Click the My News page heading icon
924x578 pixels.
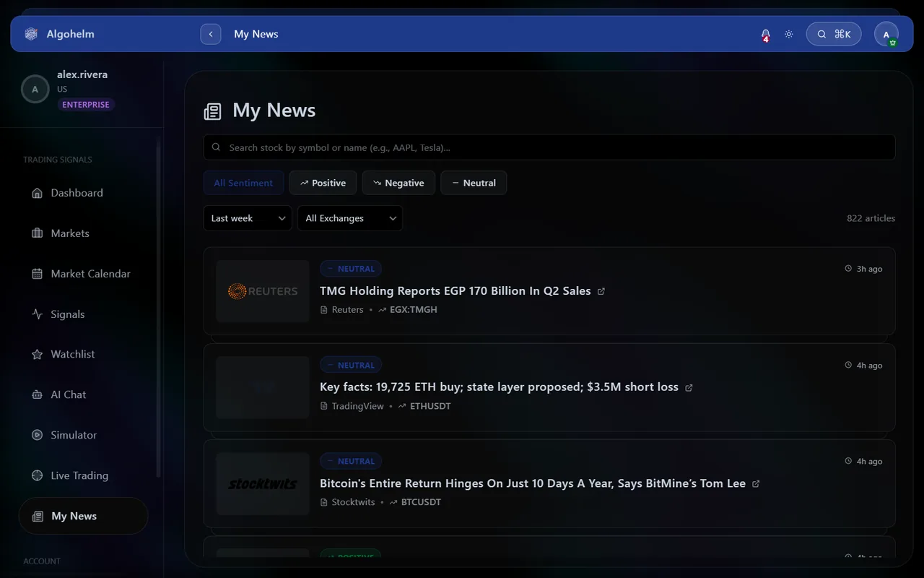212,111
